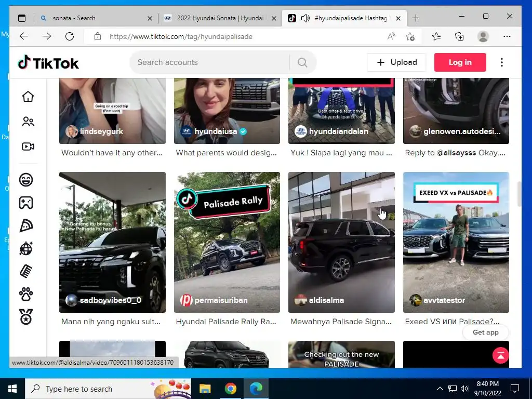Click the red scroll-to-top button

coord(500,355)
